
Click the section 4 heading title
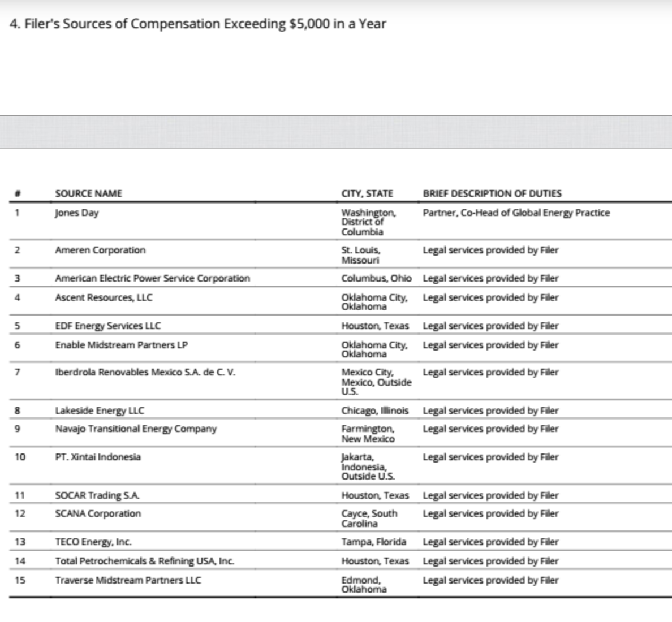coord(198,24)
